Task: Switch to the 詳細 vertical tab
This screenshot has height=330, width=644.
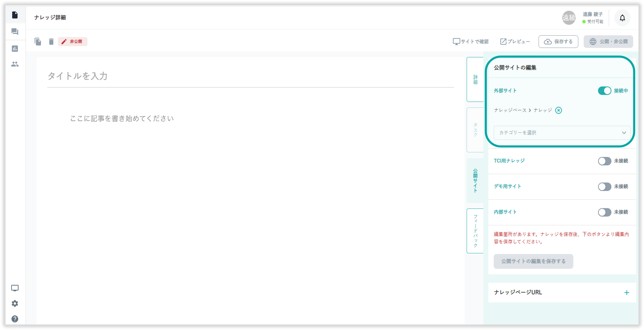Action: tap(475, 79)
